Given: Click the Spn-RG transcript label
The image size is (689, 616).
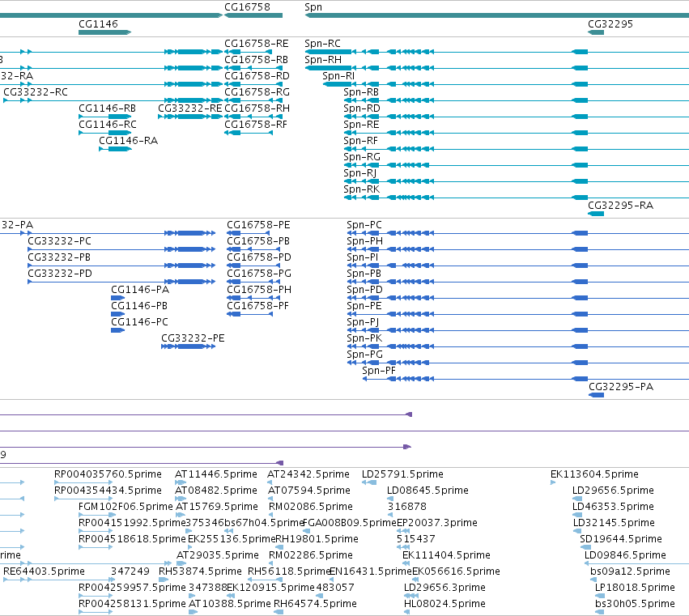Looking at the screenshot, I should point(362,157).
